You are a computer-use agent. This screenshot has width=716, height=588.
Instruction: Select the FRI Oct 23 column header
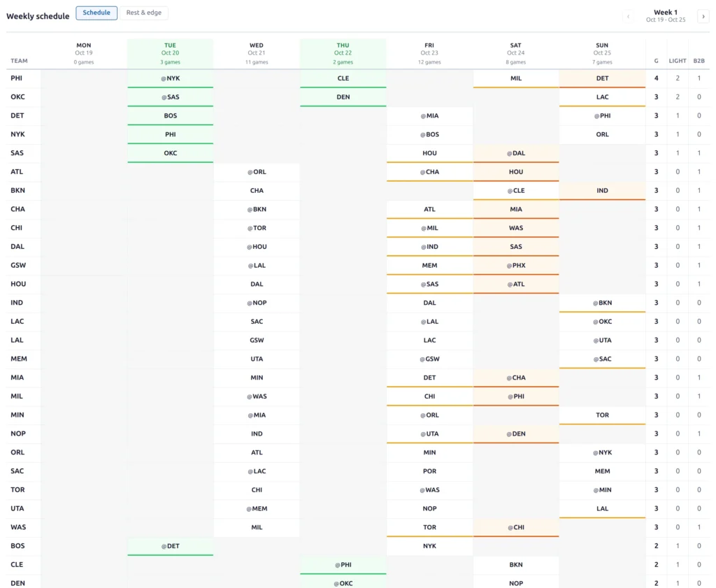[x=429, y=53]
